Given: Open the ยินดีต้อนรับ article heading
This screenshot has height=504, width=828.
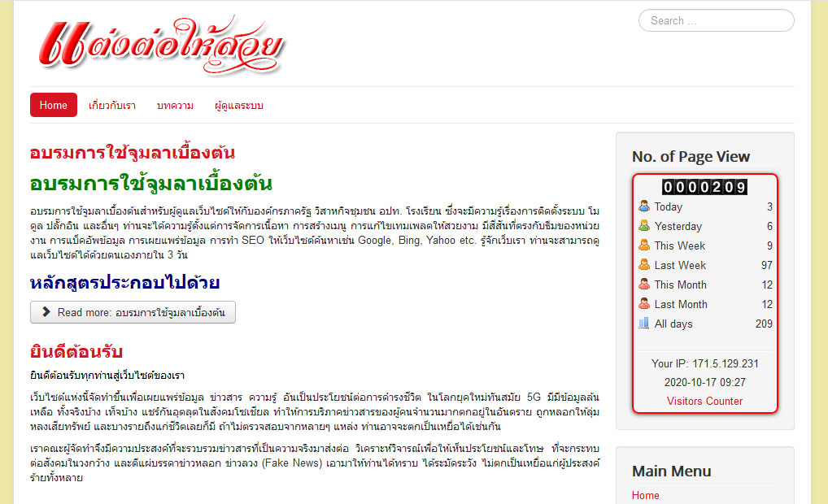Looking at the screenshot, I should (x=76, y=352).
